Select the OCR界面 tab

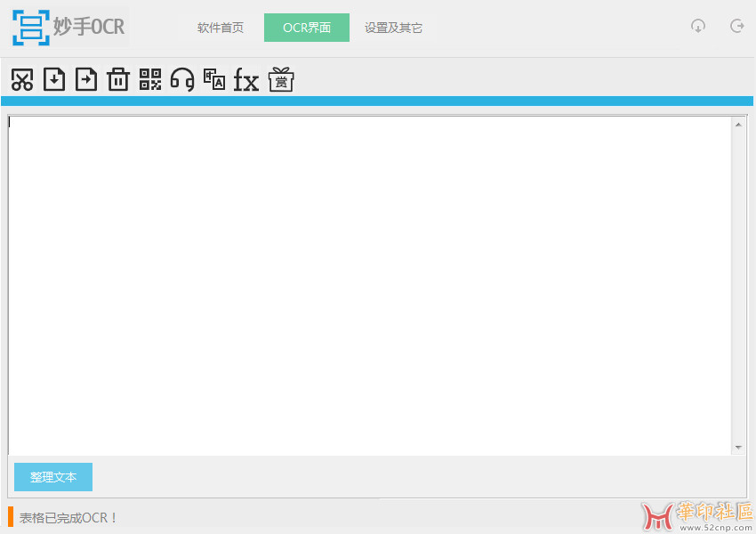click(x=307, y=28)
